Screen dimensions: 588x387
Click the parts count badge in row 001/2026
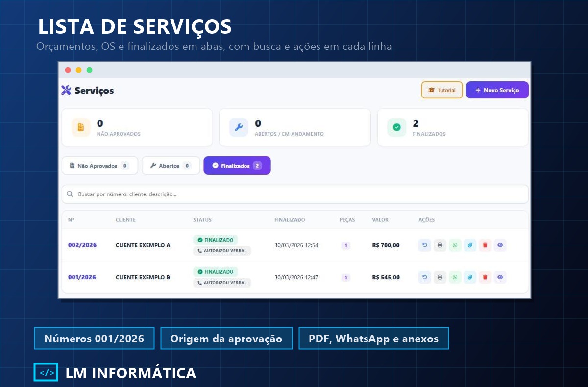[346, 277]
